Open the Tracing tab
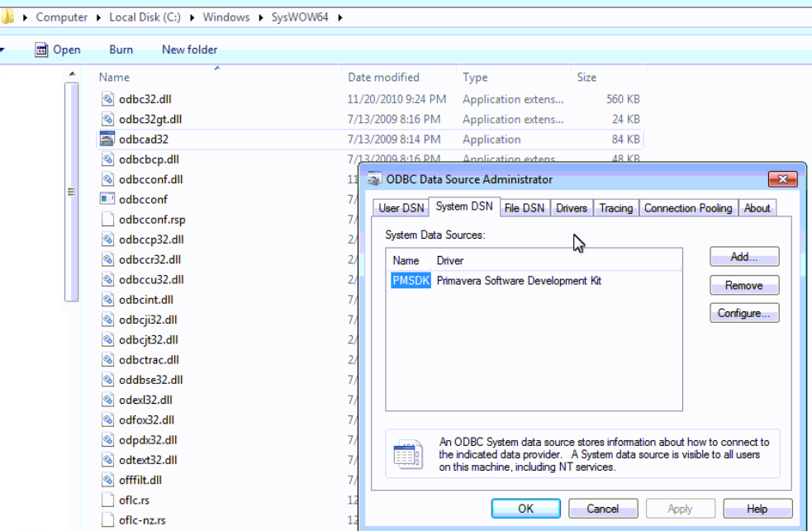Viewport: 812px width, 531px height. point(615,208)
